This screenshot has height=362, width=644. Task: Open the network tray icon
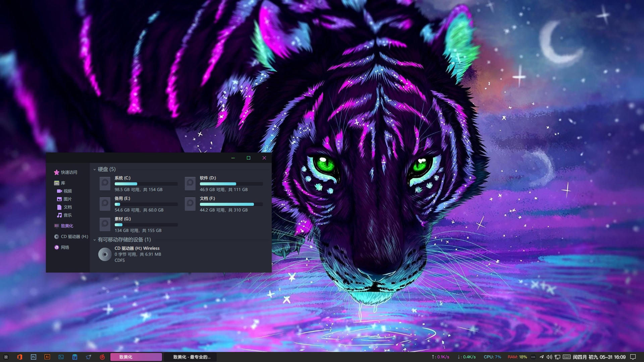557,357
